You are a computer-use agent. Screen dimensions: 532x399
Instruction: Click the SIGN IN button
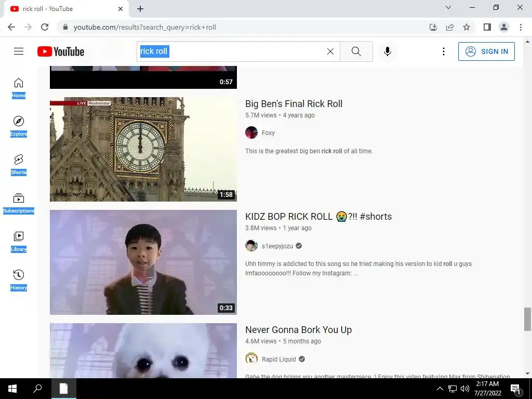(486, 51)
